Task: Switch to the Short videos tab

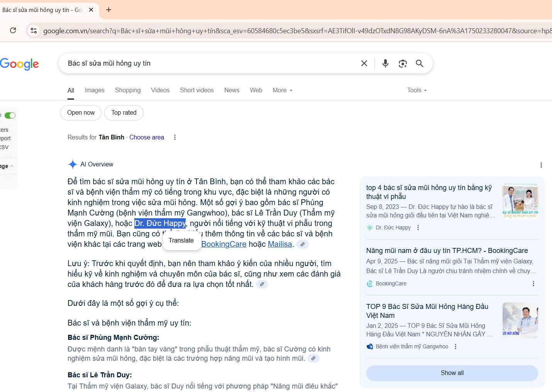Action: (x=197, y=90)
